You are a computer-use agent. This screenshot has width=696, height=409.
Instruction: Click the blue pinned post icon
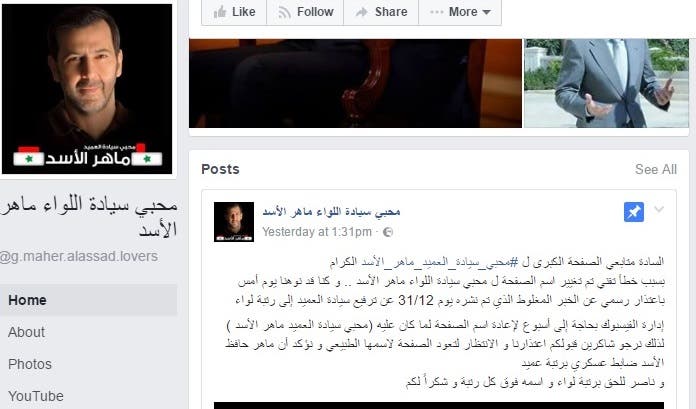pyautogui.click(x=634, y=212)
